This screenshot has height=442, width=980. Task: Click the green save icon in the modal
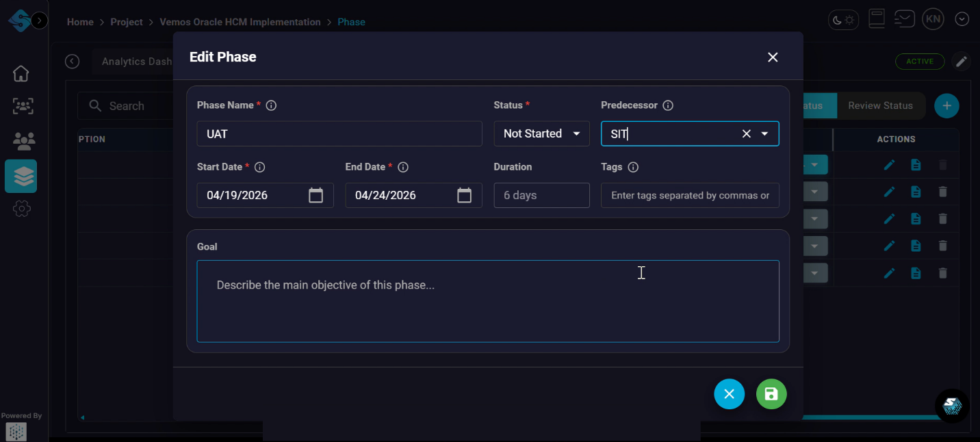771,394
